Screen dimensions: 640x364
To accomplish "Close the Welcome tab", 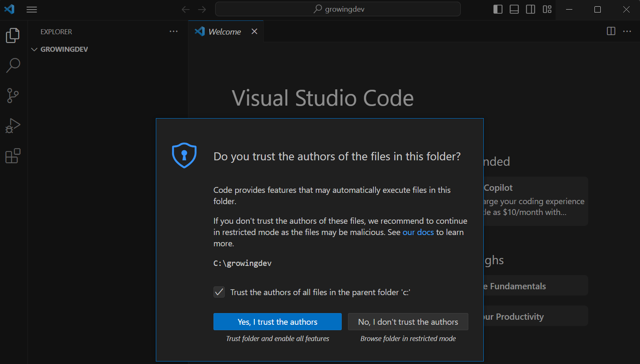I will tap(254, 31).
